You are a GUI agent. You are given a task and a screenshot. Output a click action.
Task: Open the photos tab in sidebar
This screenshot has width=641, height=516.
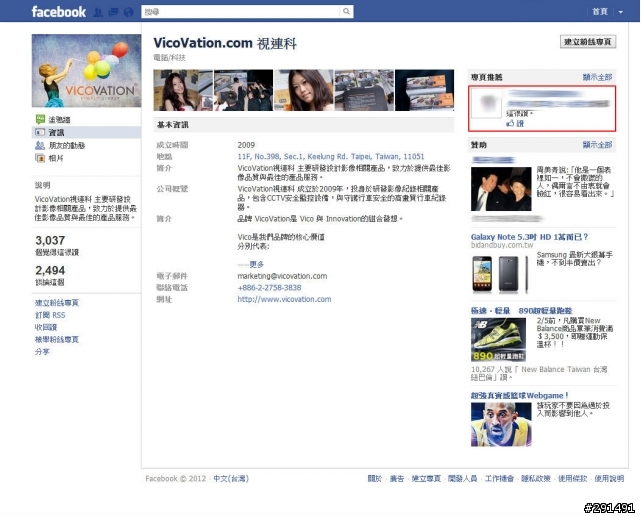pyautogui.click(x=56, y=158)
